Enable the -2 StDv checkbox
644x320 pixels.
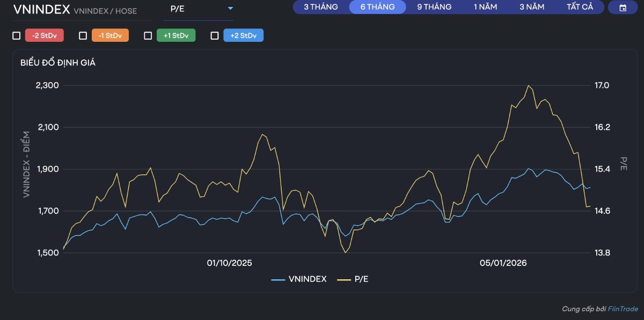click(x=16, y=35)
